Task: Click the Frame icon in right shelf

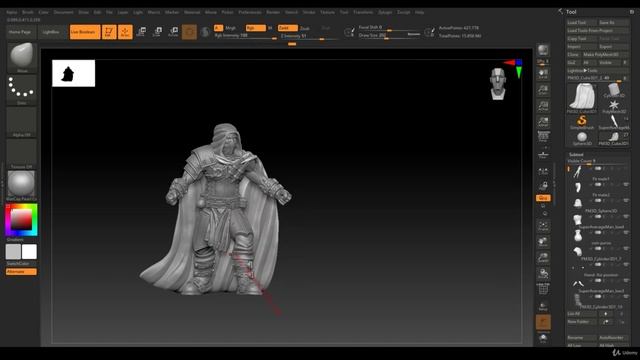Action: click(543, 226)
